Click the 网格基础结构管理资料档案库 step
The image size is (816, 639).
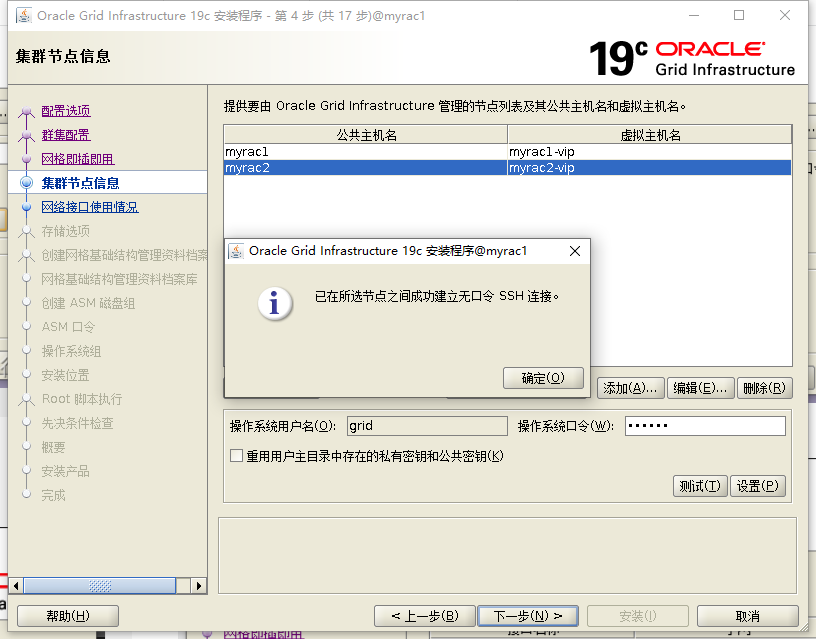119,279
